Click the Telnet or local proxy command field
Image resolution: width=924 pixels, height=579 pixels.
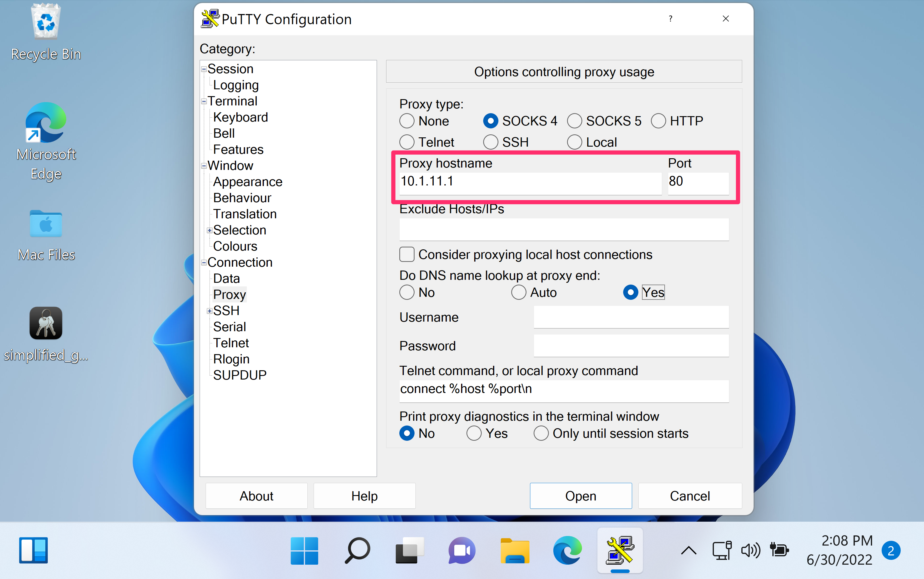click(x=564, y=391)
